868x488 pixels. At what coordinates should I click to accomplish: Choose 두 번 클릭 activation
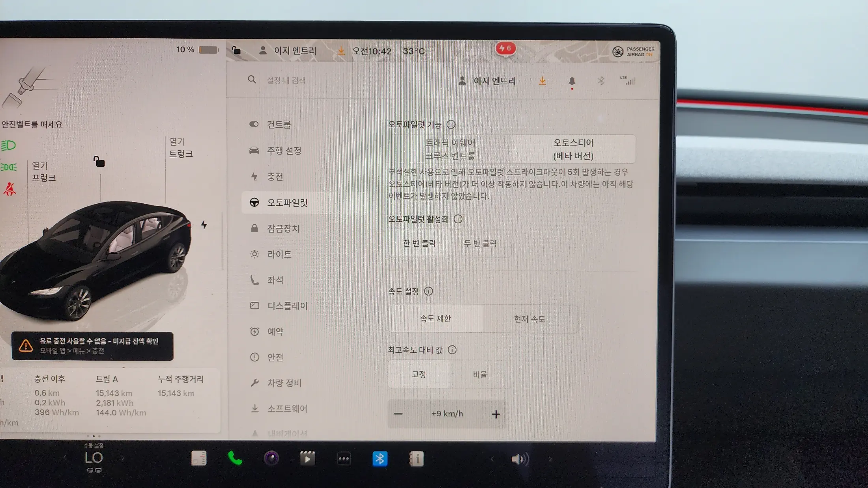(480, 243)
